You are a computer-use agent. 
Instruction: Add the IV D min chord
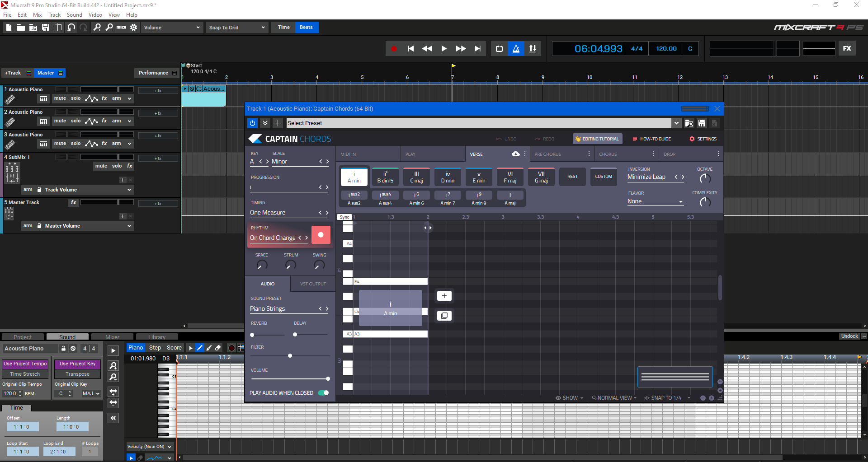[448, 177]
